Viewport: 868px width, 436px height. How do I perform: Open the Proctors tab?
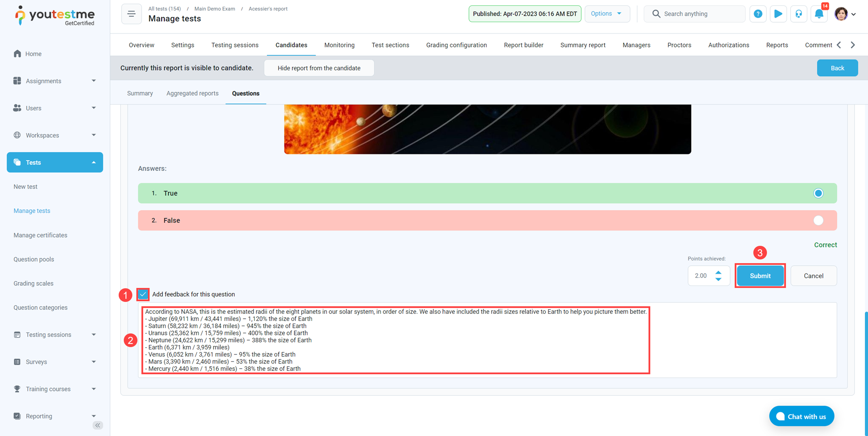tap(679, 45)
